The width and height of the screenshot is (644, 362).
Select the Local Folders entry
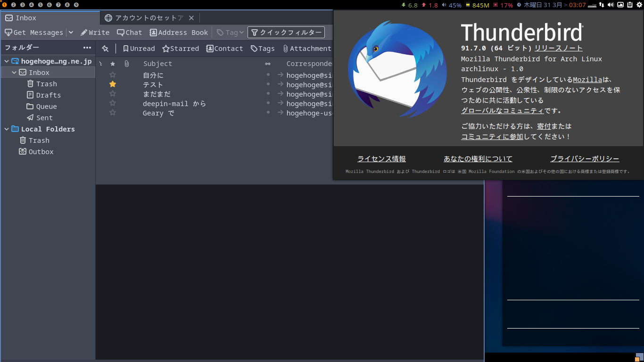tap(43, 129)
